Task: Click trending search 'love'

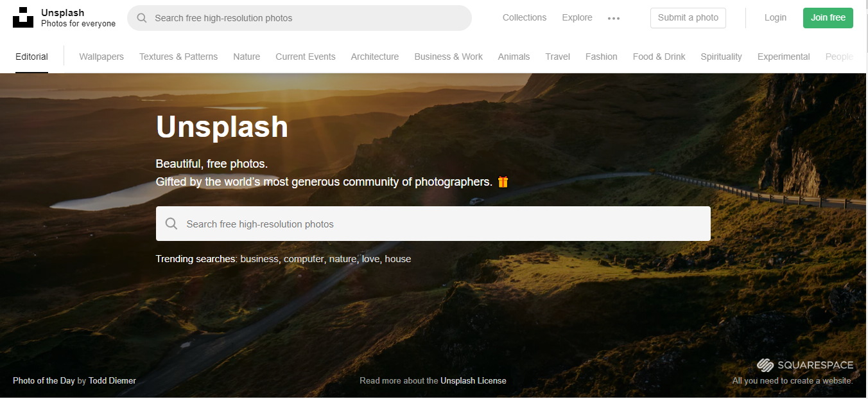Action: pyautogui.click(x=370, y=259)
